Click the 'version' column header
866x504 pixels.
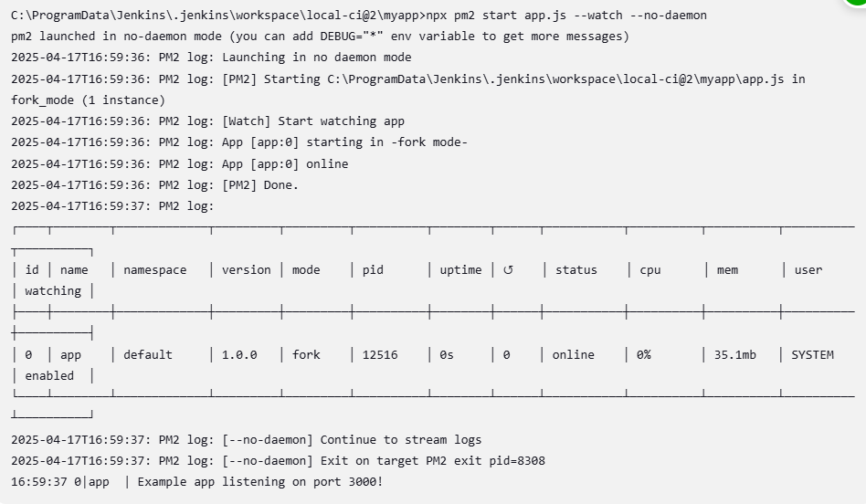point(247,270)
